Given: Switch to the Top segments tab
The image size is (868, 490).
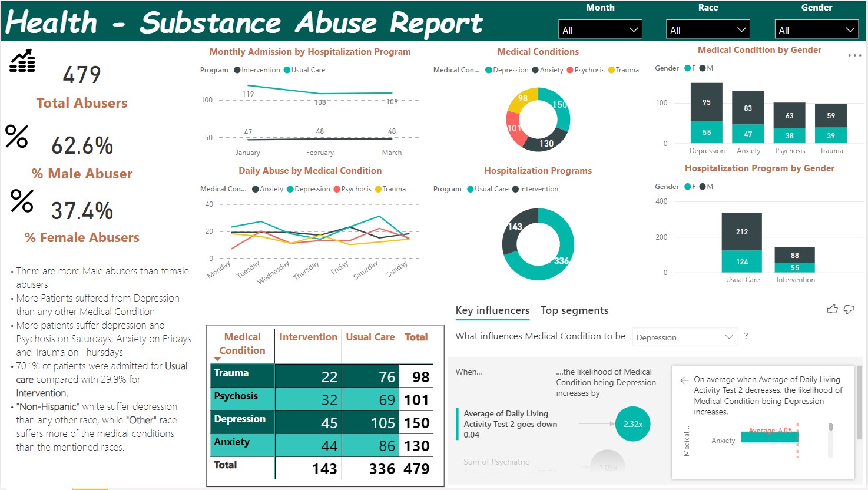Looking at the screenshot, I should tap(574, 310).
